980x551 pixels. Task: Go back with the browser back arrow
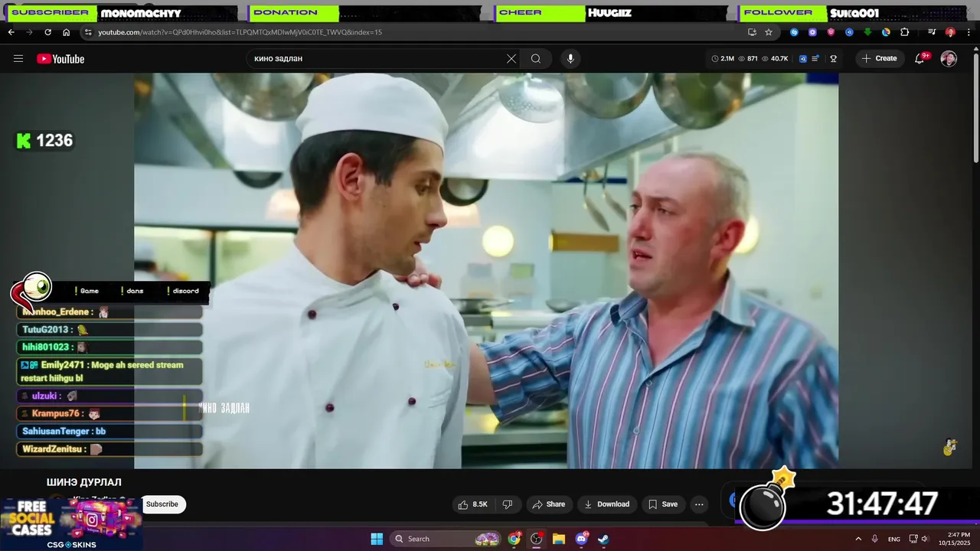click(x=11, y=32)
